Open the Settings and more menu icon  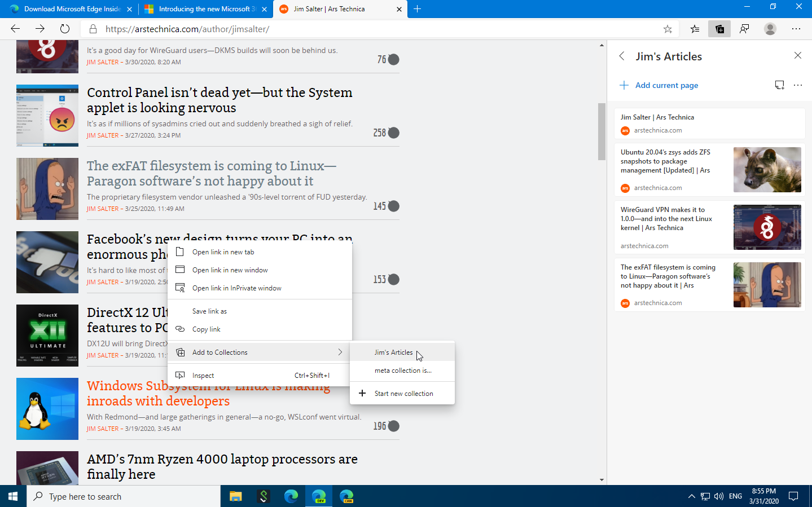[x=796, y=29]
